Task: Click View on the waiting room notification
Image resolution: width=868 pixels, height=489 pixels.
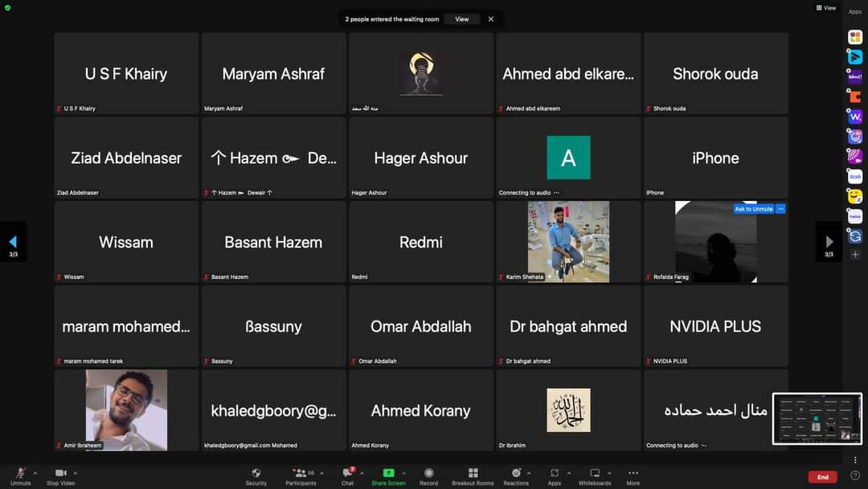Action: tap(462, 19)
